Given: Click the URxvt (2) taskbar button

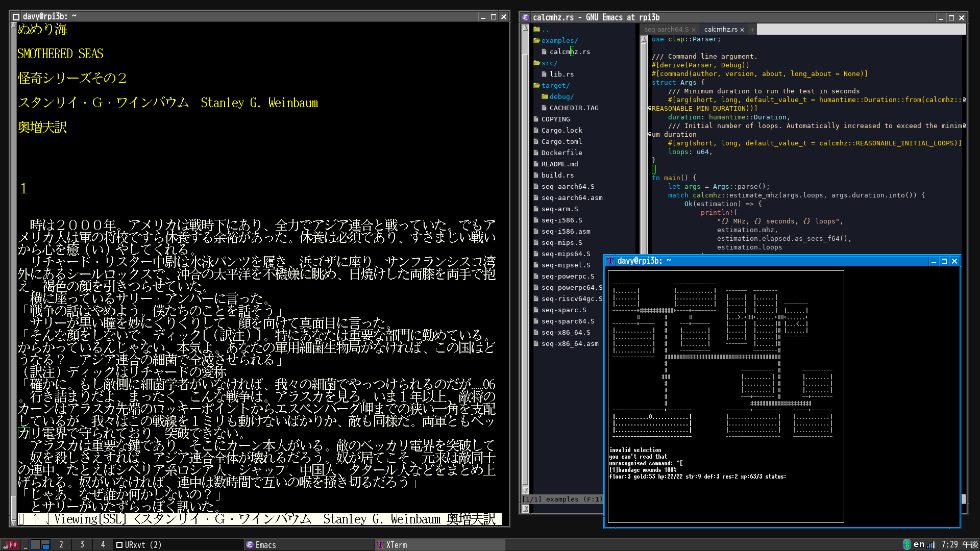Looking at the screenshot, I should point(139,545).
